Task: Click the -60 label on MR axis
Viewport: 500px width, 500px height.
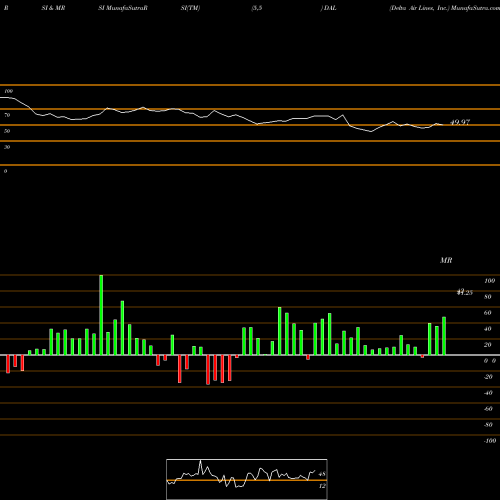Action: coord(488,409)
